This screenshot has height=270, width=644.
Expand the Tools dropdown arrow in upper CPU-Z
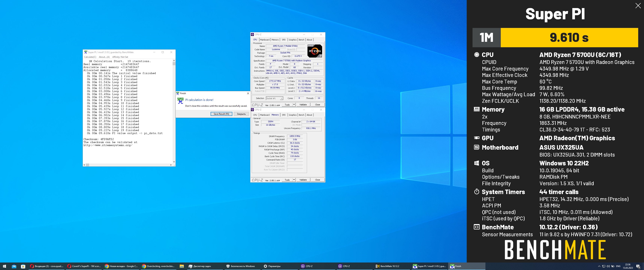(x=294, y=105)
